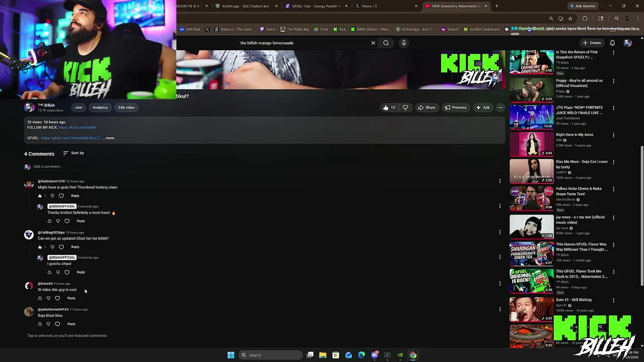Open options for 'Sum 41 - Still Waiting' video
The width and height of the screenshot is (644, 362).
coord(613,300)
